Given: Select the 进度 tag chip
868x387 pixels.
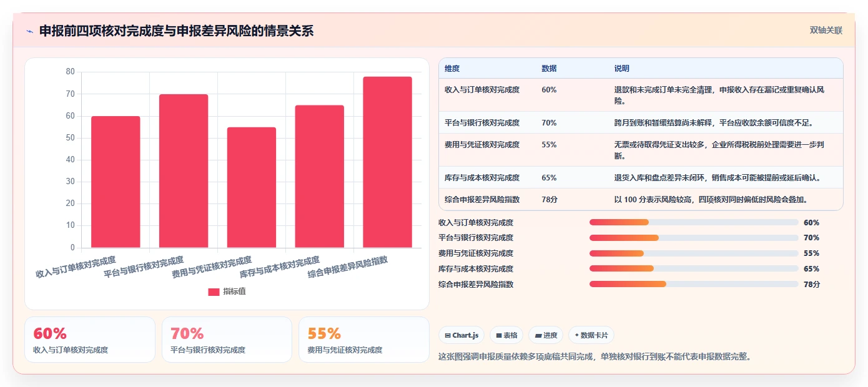Looking at the screenshot, I should 546,335.
